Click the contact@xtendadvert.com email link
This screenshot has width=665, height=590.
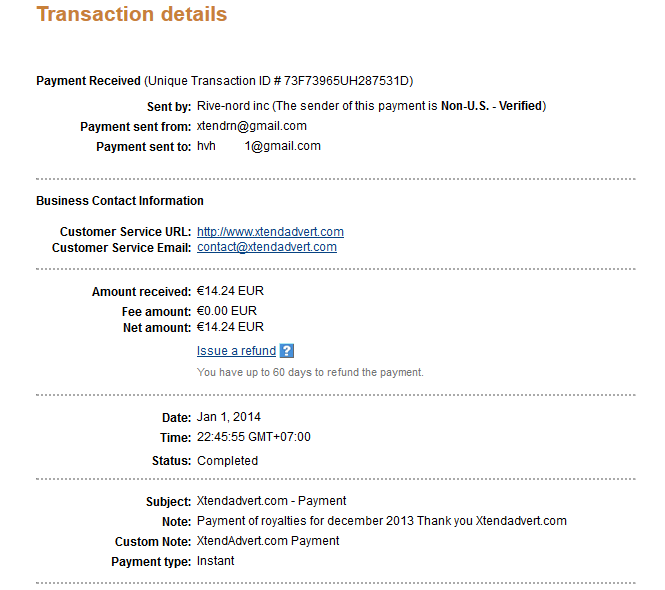pyautogui.click(x=267, y=247)
